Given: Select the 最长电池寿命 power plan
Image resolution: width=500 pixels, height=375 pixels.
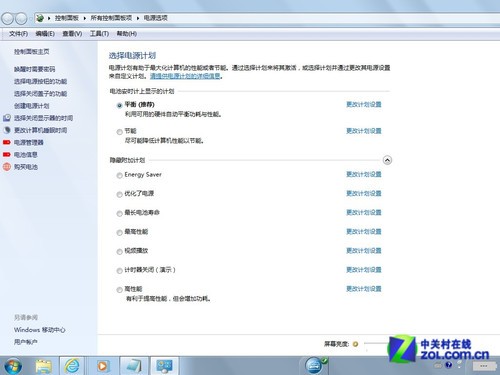Looking at the screenshot, I should [119, 213].
